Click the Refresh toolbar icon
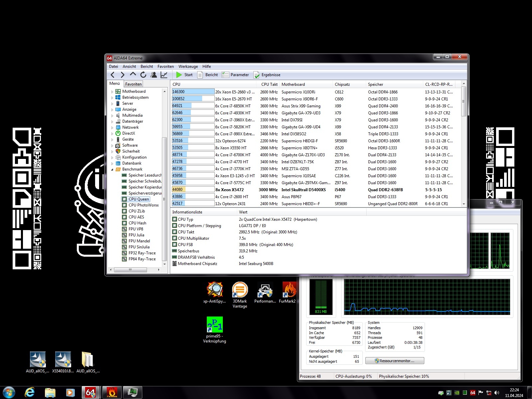The width and height of the screenshot is (532, 399). click(143, 75)
